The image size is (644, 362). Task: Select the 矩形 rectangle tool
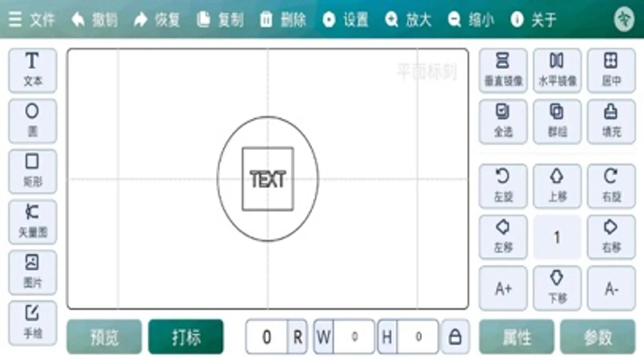[33, 171]
